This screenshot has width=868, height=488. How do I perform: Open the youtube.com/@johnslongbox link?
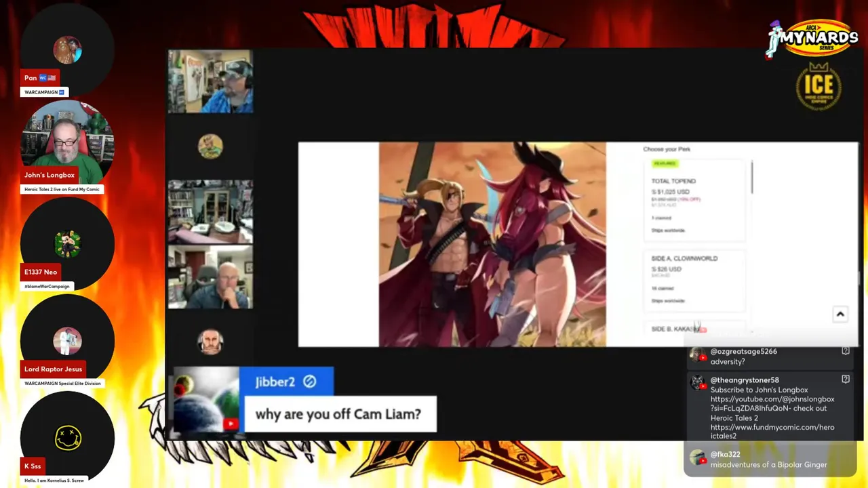pyautogui.click(x=772, y=404)
